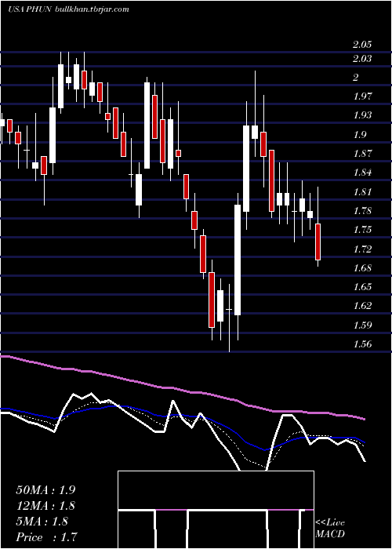Click the tall white candle rising from 1.62
This screenshot has width=392, height=549.
238,260
